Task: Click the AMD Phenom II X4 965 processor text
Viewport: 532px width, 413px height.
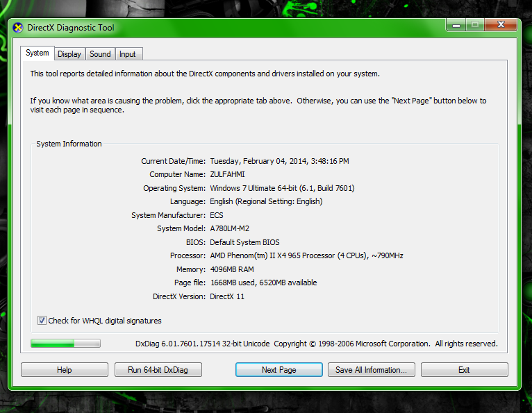Action: click(306, 255)
